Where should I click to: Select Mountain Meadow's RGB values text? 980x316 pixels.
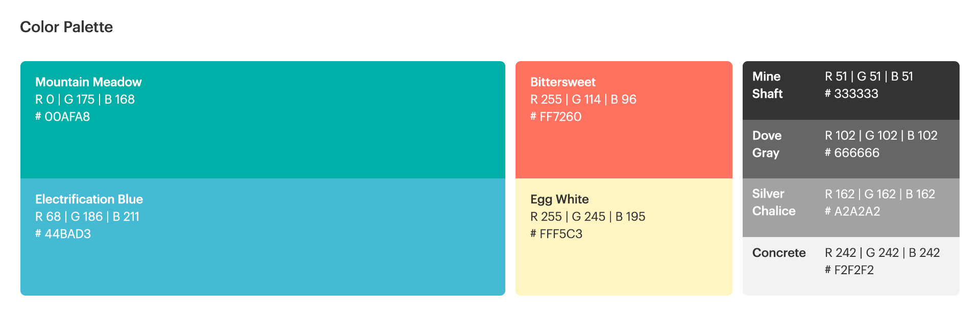pyautogui.click(x=85, y=99)
